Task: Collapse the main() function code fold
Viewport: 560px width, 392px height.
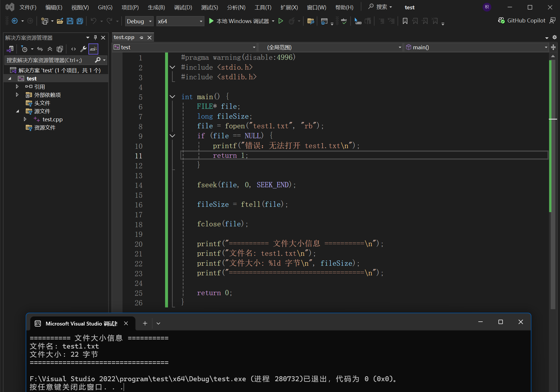Action: tap(172, 97)
